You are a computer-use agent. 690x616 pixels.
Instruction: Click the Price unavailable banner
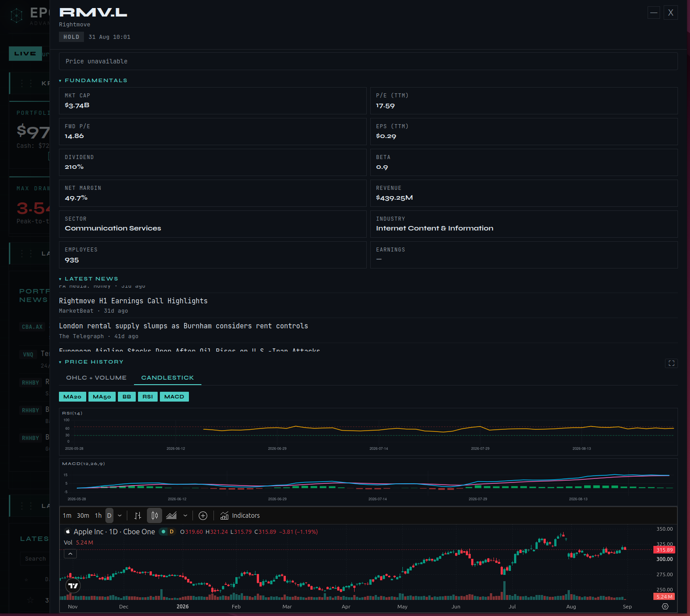(x=368, y=61)
